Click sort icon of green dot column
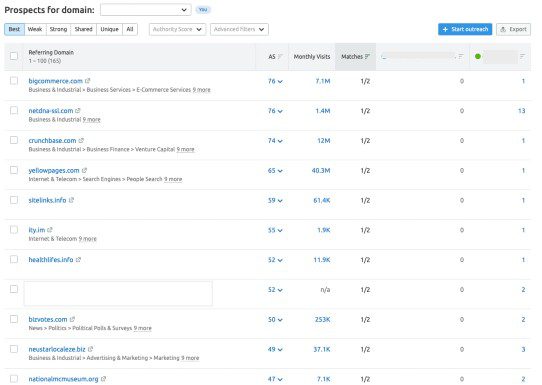This screenshot has width=542, height=385. click(522, 56)
